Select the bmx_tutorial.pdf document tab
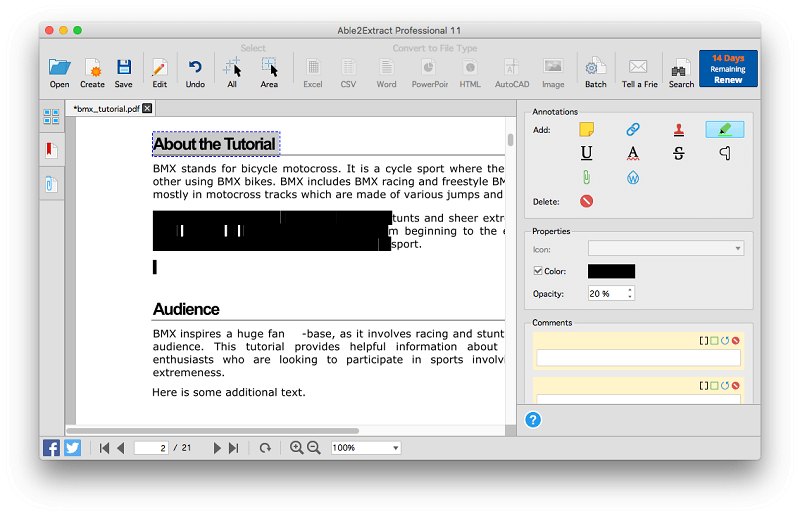The height and width of the screenshot is (516, 800). (x=106, y=109)
